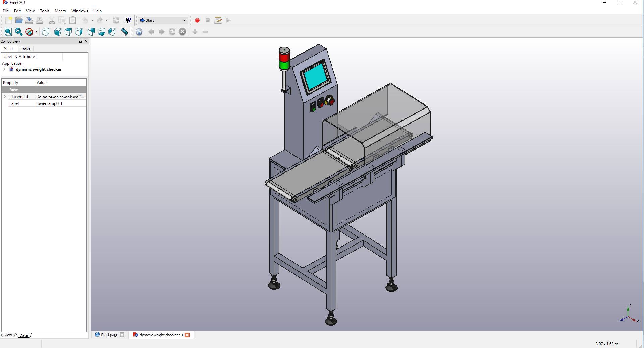Close the dynamic weight checker tab
644x348 pixels.
(x=187, y=335)
